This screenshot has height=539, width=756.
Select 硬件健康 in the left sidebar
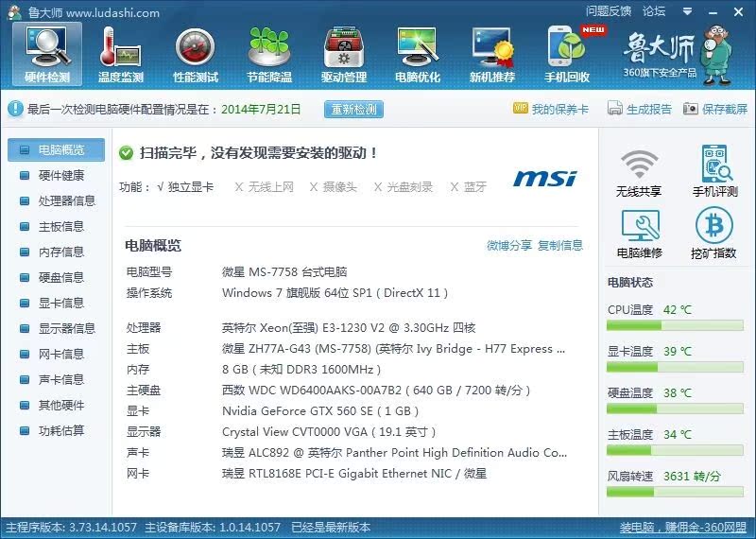(60, 175)
